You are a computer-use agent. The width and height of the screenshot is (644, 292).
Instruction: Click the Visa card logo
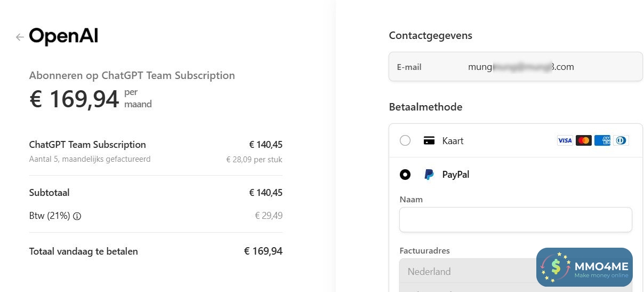[x=565, y=140]
